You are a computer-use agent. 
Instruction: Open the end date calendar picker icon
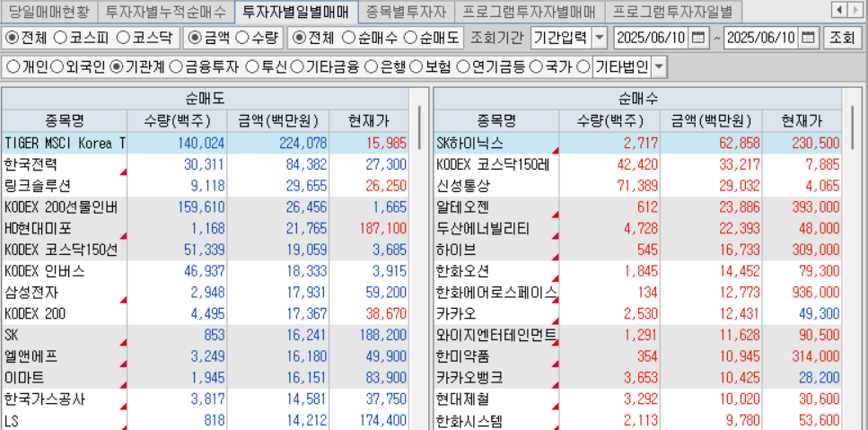[808, 38]
